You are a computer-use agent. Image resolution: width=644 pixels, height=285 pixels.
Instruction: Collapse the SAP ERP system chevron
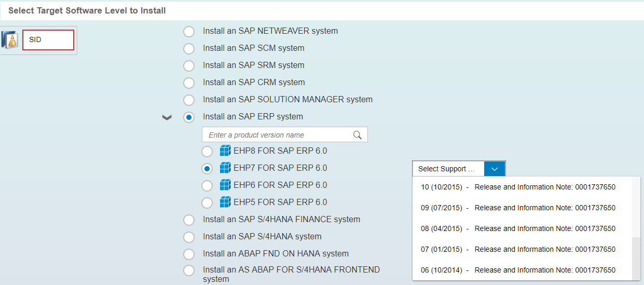point(167,118)
